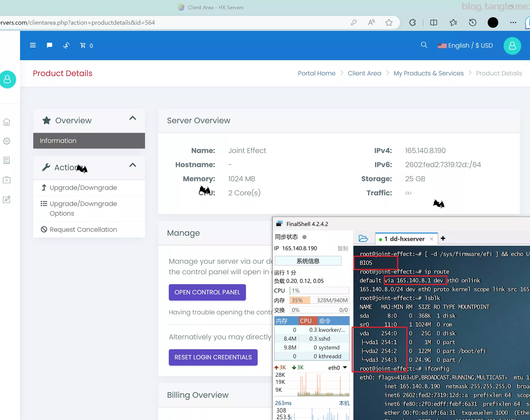This screenshot has height=420, width=530.
Task: Open the browser favorites list icon
Action: tap(453, 23)
